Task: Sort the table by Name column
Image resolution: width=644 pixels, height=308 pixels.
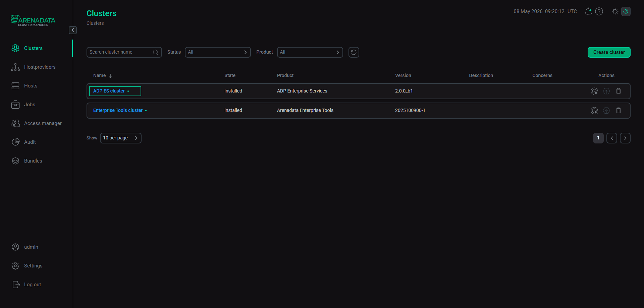Action: point(103,76)
